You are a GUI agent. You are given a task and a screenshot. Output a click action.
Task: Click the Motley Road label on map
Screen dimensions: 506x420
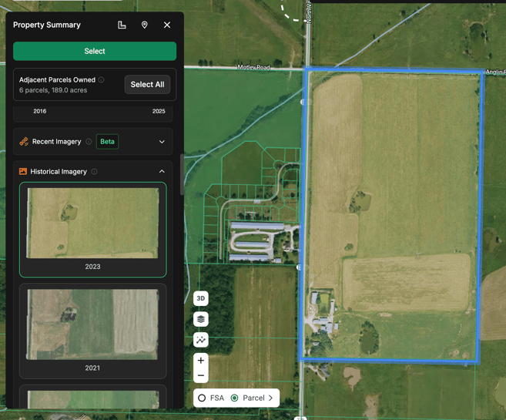tap(253, 67)
